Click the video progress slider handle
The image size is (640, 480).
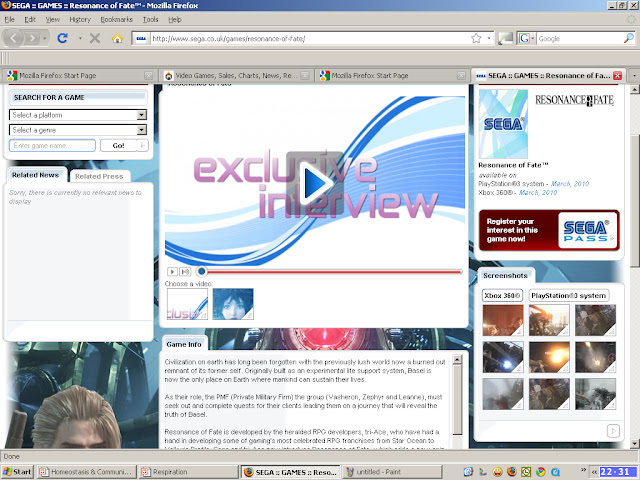[x=201, y=271]
